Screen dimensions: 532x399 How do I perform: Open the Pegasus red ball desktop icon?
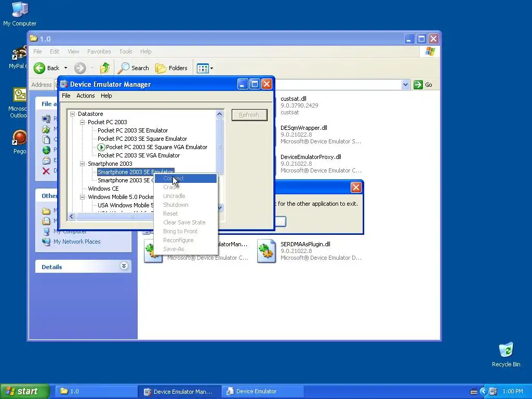click(20, 142)
